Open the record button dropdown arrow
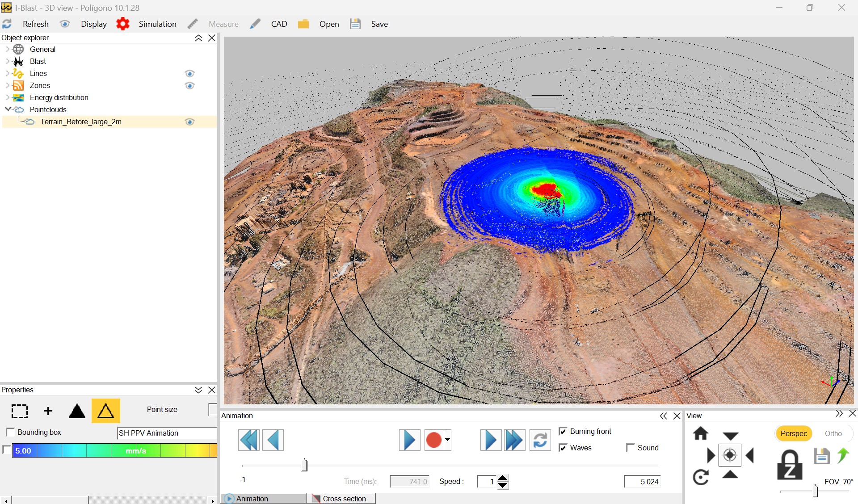Screen dimensions: 858x504 point(448,440)
